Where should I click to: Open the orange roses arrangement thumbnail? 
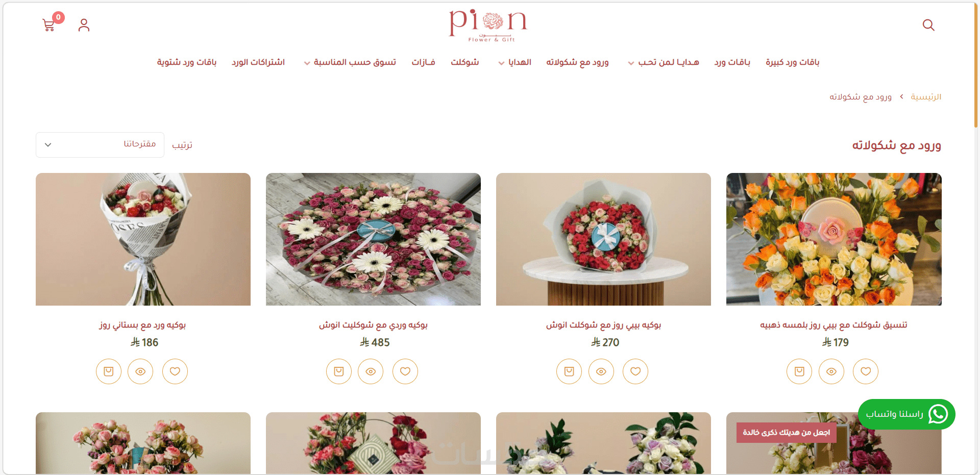tap(834, 239)
